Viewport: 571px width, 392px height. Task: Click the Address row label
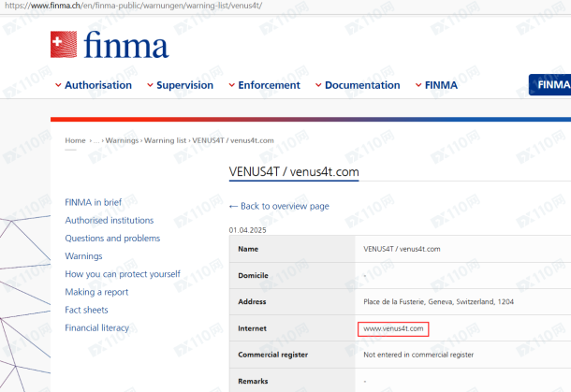(252, 302)
